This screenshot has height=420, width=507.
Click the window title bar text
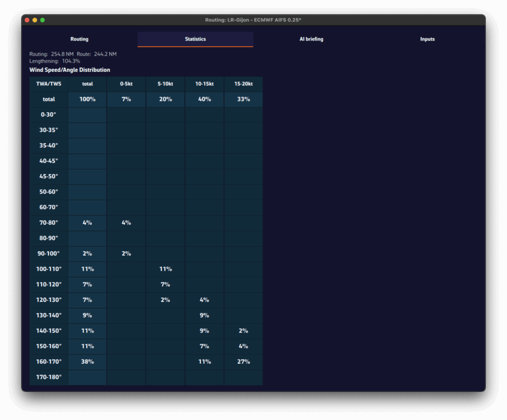[x=253, y=20]
